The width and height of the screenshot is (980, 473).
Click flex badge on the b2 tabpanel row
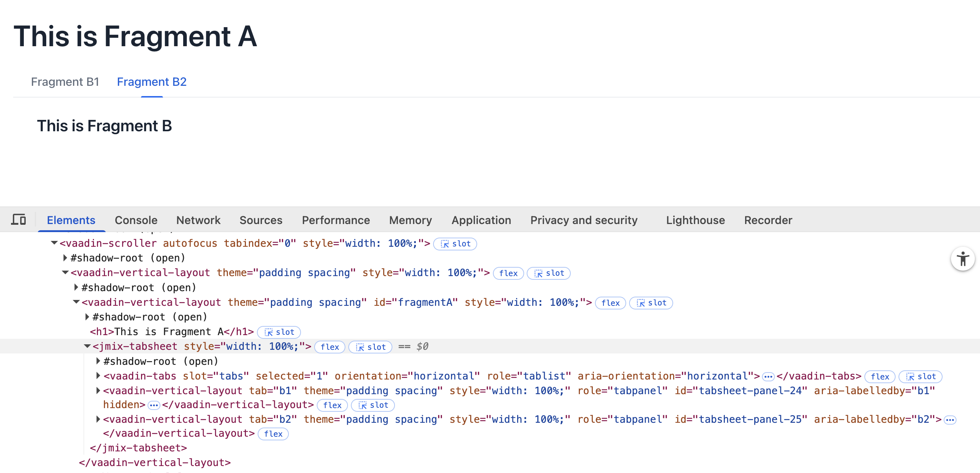tap(273, 434)
